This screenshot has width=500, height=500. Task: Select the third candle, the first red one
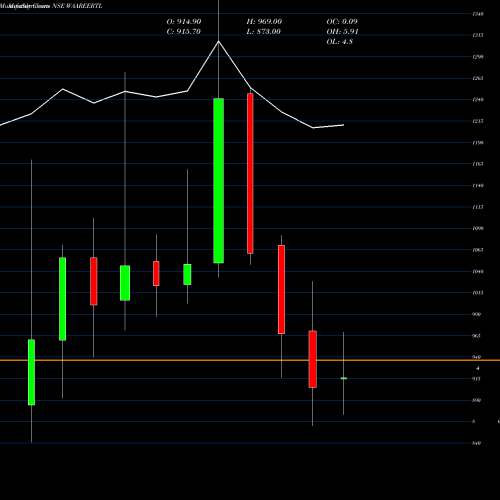tap(94, 281)
